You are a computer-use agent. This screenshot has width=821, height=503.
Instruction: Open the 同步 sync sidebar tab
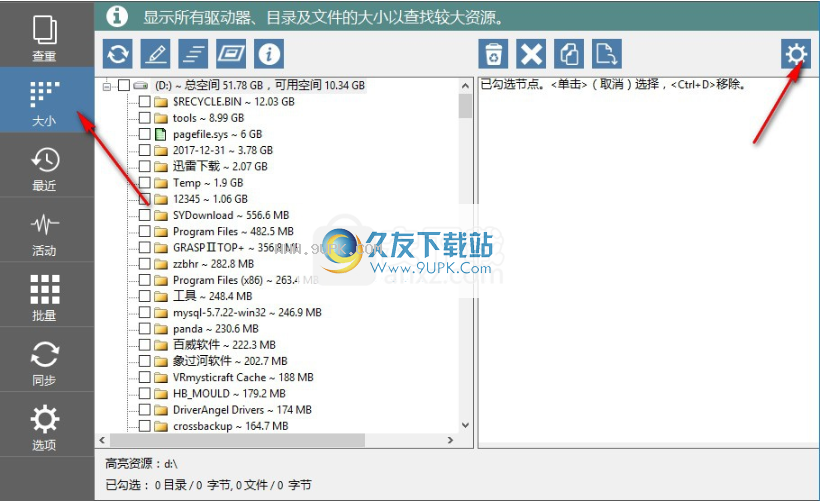(46, 360)
